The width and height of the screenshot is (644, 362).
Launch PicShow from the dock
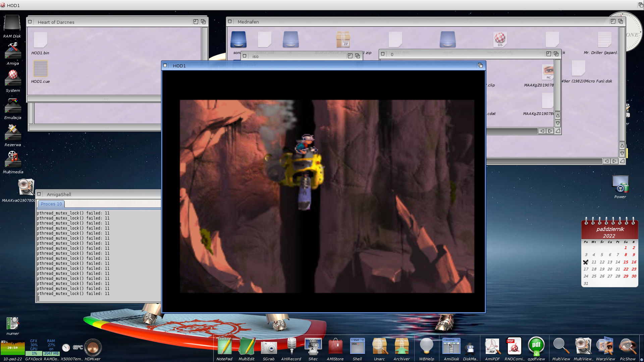coord(628,346)
